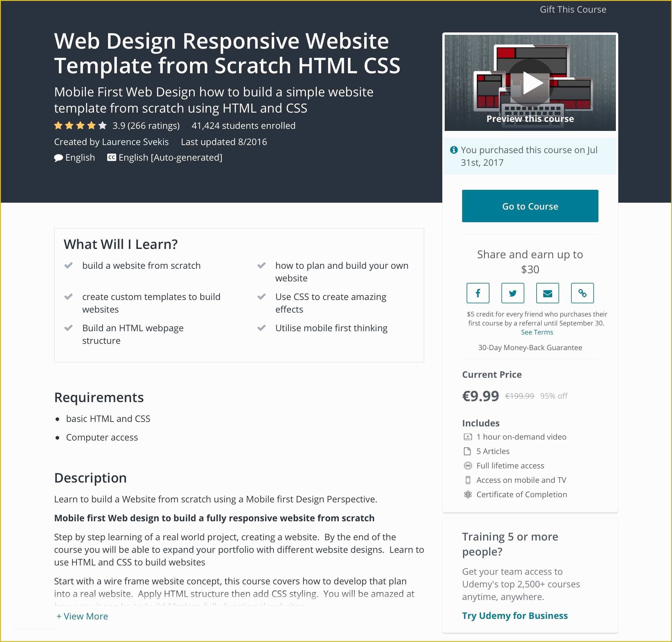Click the Twitter share icon
Viewport: 672px width, 642px height.
(x=512, y=293)
